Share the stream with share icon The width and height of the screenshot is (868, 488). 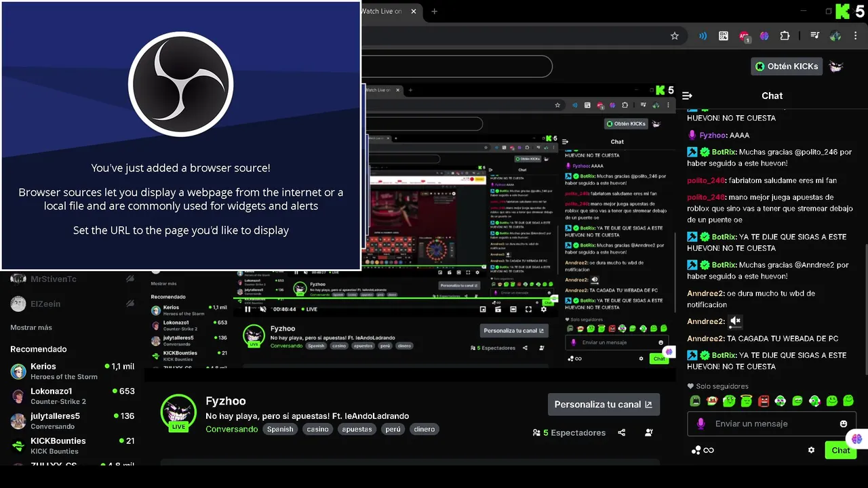(x=622, y=432)
